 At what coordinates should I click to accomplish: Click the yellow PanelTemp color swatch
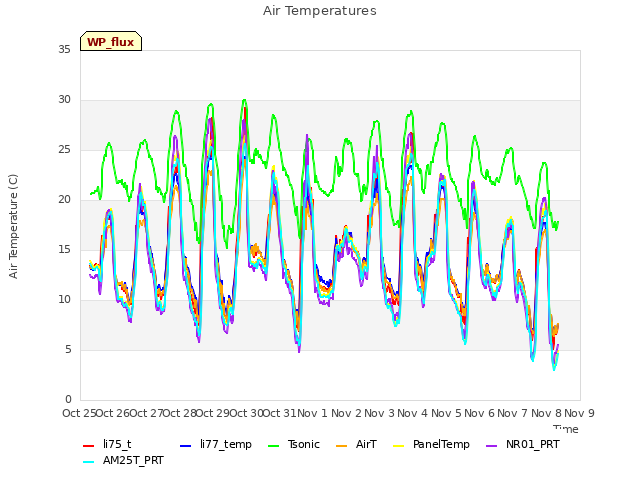click(x=398, y=446)
